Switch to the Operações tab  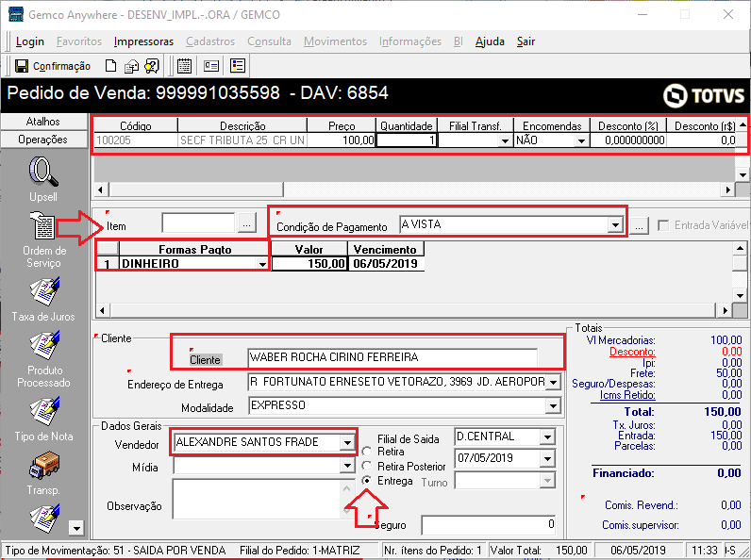(43, 140)
